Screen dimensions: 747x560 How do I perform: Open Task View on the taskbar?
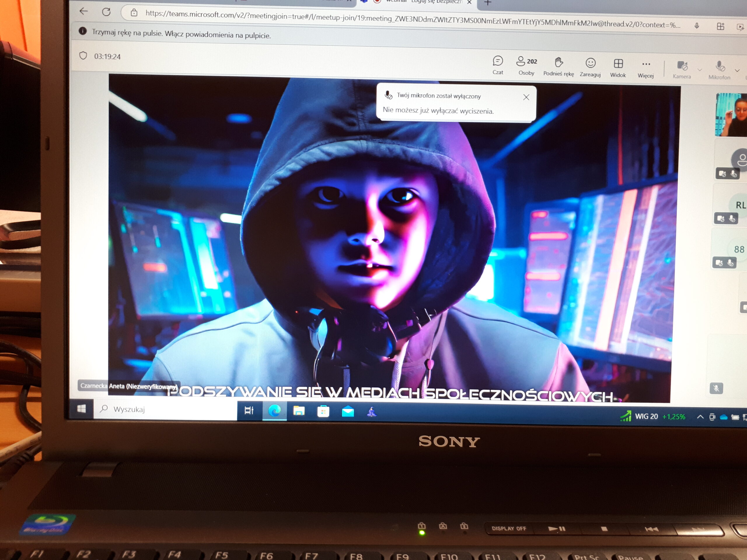249,410
